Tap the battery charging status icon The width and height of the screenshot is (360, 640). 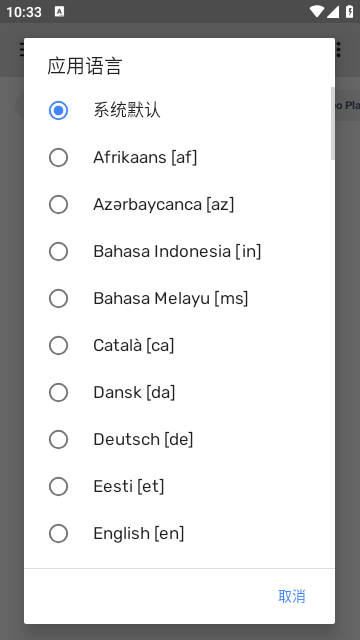click(350, 12)
